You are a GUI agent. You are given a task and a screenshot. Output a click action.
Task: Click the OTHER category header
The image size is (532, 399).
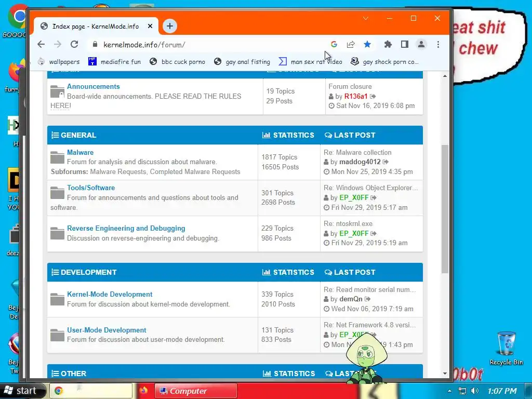coord(74,374)
